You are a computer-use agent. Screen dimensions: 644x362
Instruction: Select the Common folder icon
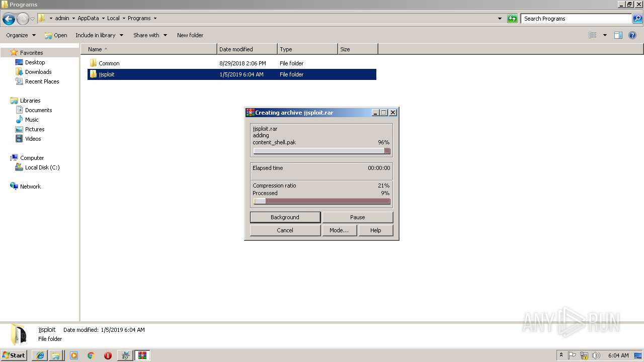tap(93, 63)
